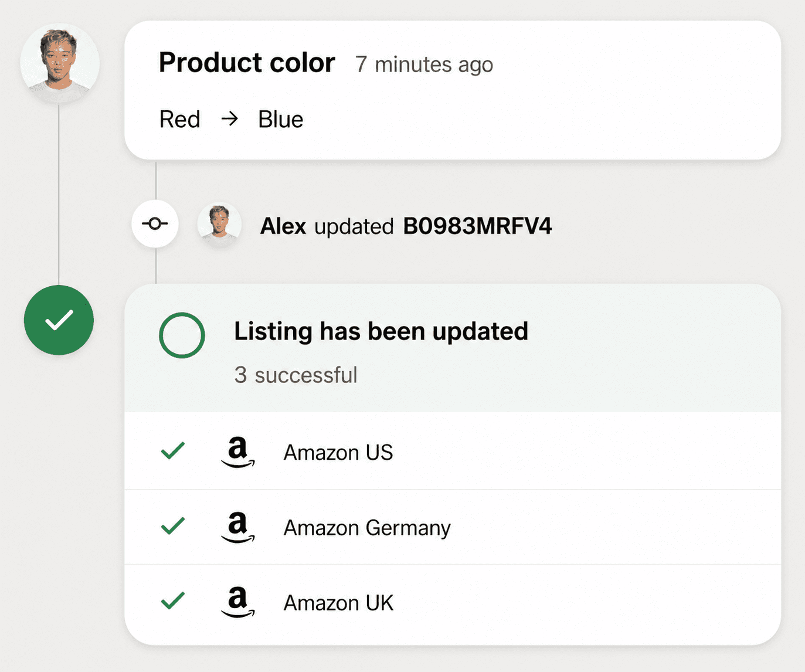This screenshot has width=805, height=672.
Task: Click the timeline node icon above Alex's update
Action: [155, 224]
